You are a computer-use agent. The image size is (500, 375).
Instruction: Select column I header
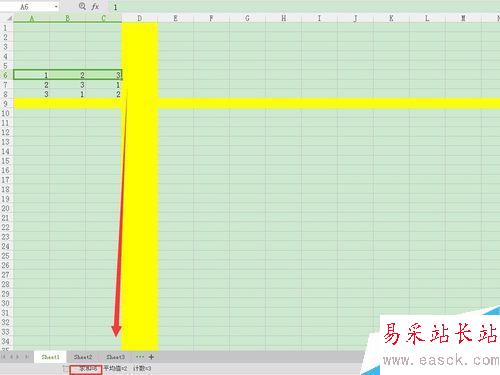click(x=320, y=18)
